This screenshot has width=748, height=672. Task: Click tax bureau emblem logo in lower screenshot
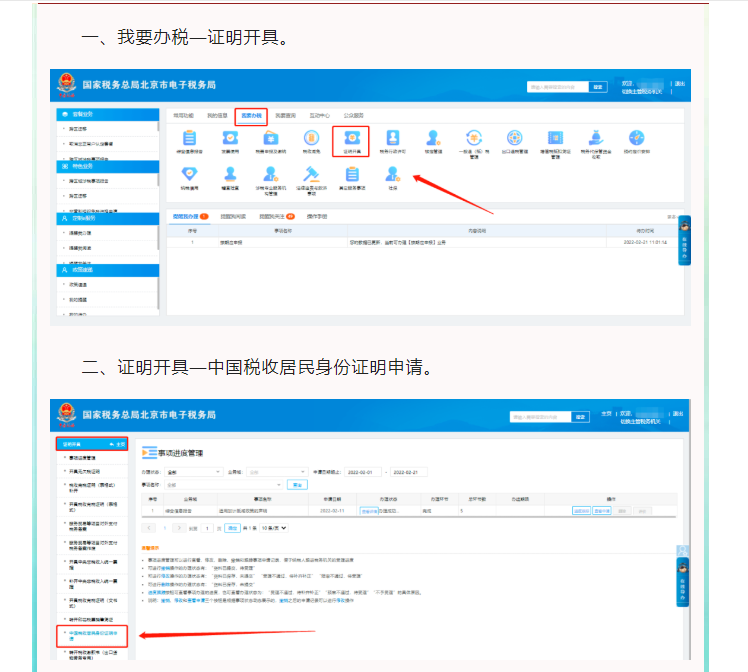pyautogui.click(x=66, y=415)
